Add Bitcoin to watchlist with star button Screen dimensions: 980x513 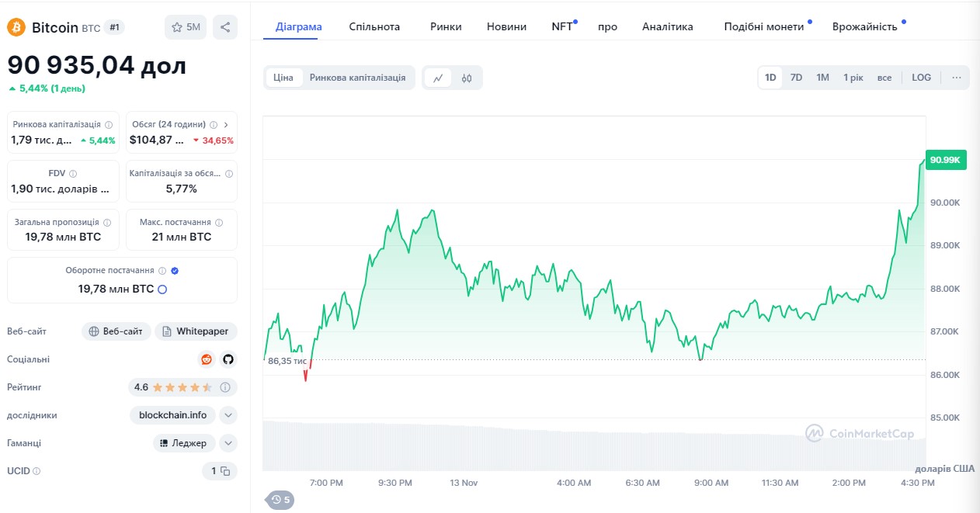click(186, 27)
